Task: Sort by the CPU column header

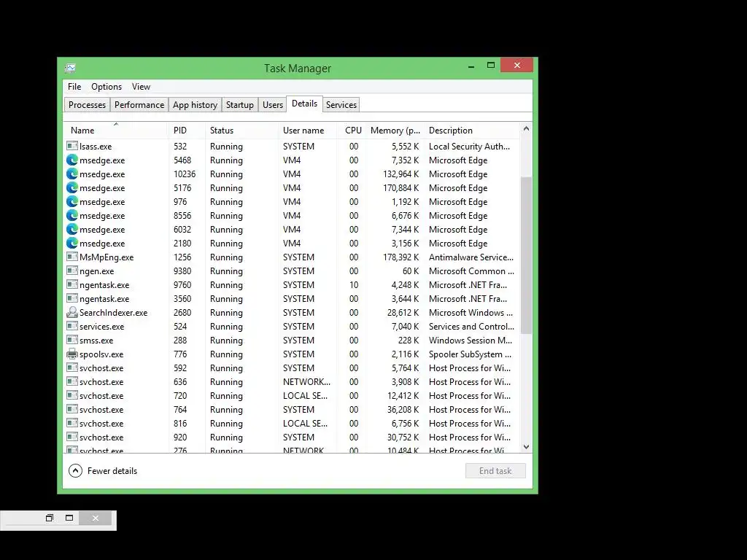Action: tap(352, 131)
